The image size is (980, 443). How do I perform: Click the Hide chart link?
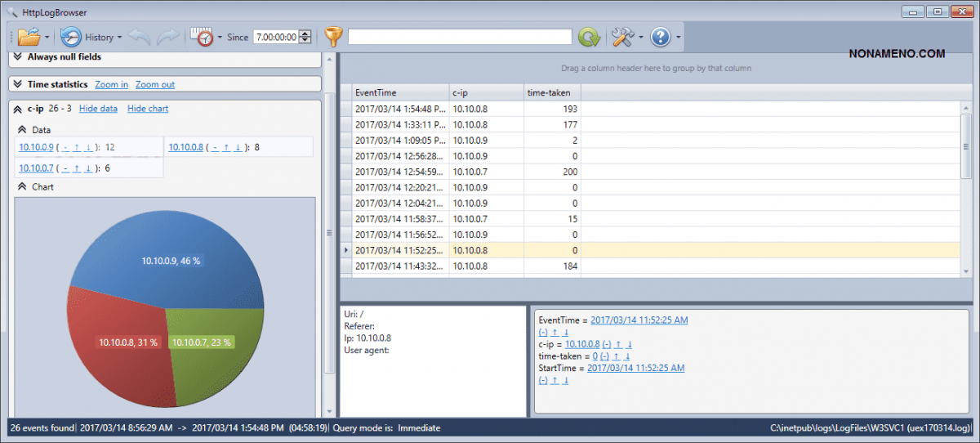148,109
